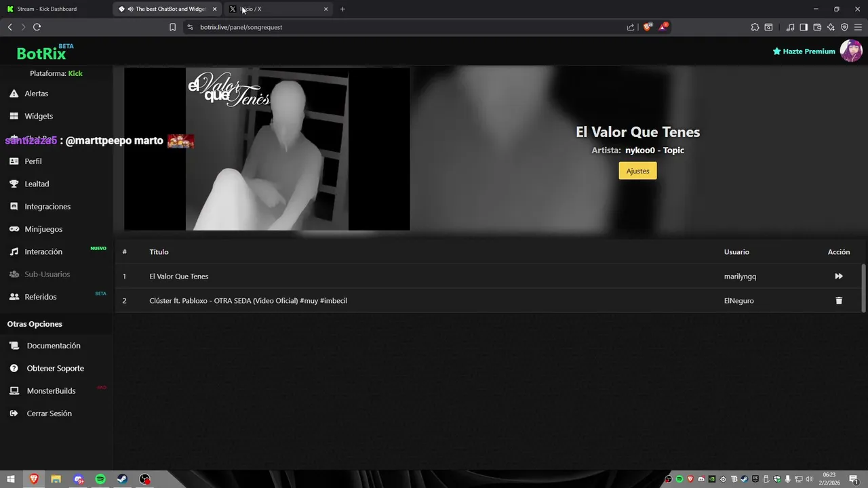Open the Perfil sidebar section
This screenshot has width=868, height=488.
(26, 161)
